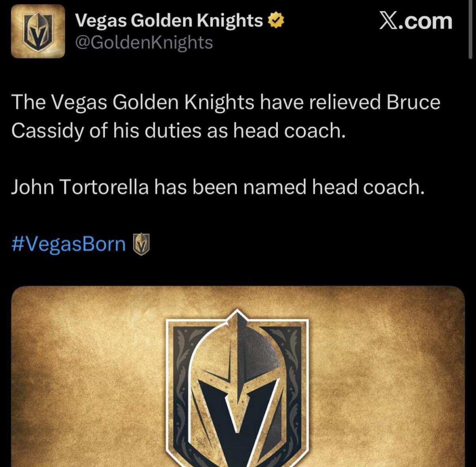Image resolution: width=476 pixels, height=467 pixels.
Task: Click the word "Cassidy" in the announcement
Action: click(47, 131)
